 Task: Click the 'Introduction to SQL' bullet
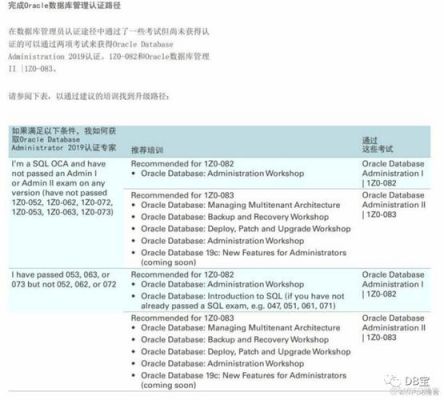click(x=243, y=301)
